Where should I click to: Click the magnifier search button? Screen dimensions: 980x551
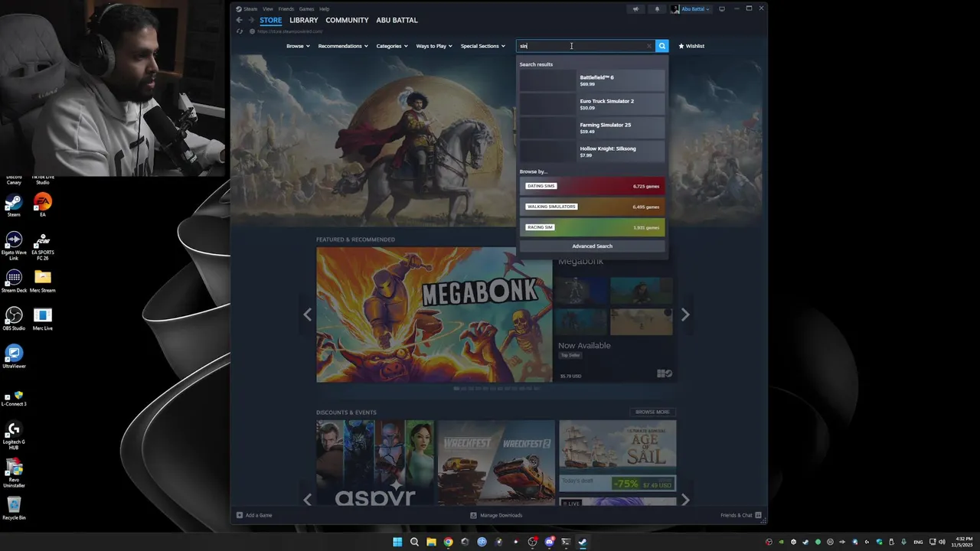[x=662, y=46]
